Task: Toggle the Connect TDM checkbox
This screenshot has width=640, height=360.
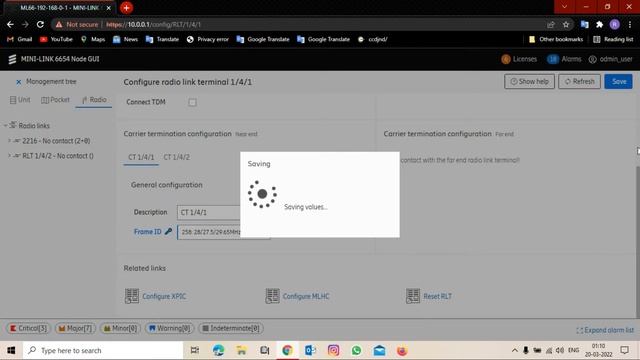Action: 192,102
